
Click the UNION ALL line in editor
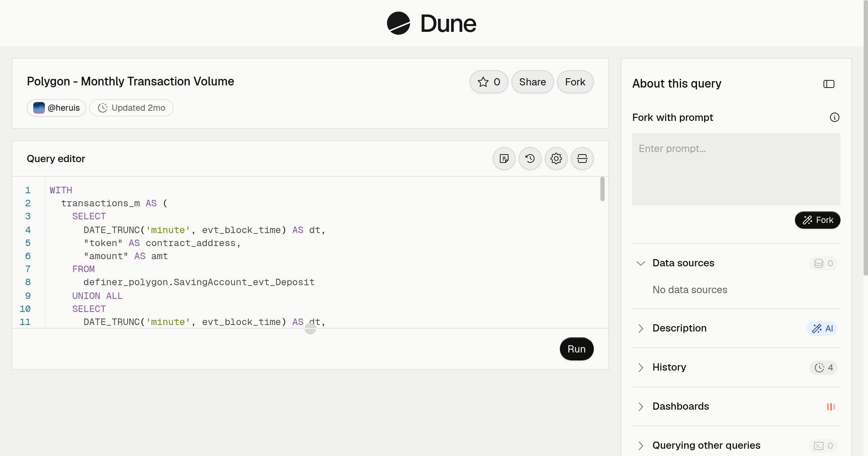[x=97, y=296]
